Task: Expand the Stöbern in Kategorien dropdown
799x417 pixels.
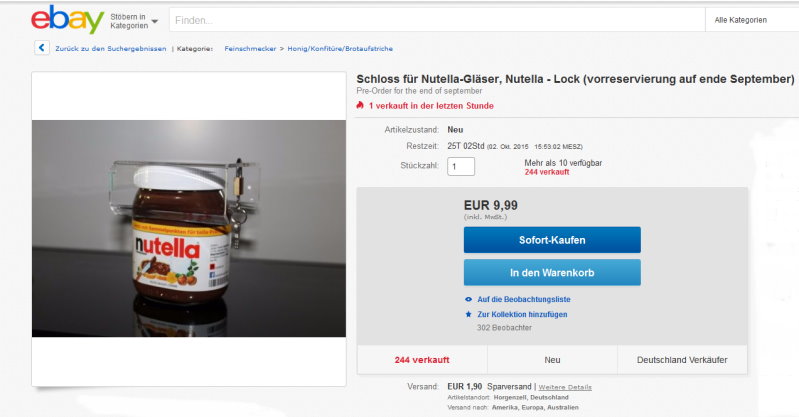Action: (x=133, y=20)
